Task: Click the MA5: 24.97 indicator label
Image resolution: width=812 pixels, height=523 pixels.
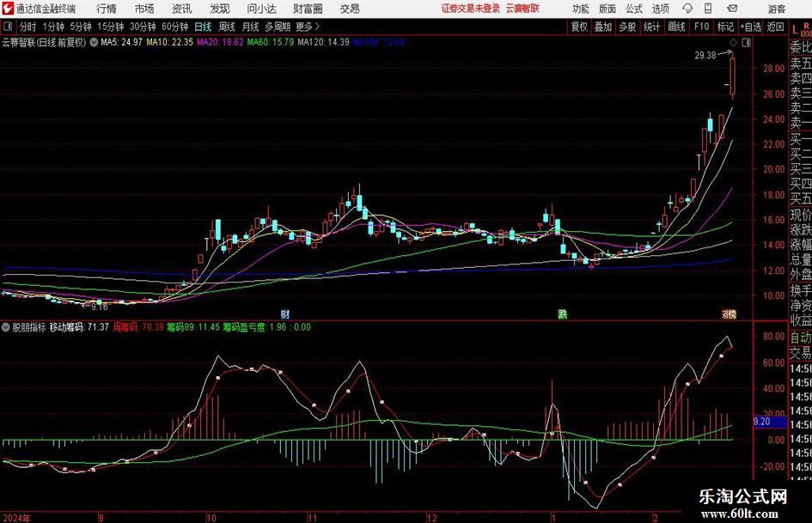Action: point(121,42)
